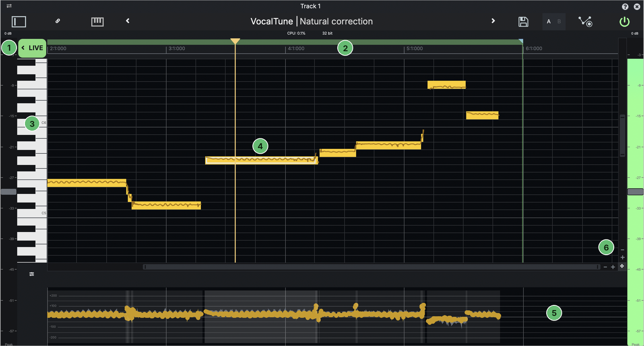
Task: Click the right output gain slider handle
Action: click(636, 192)
